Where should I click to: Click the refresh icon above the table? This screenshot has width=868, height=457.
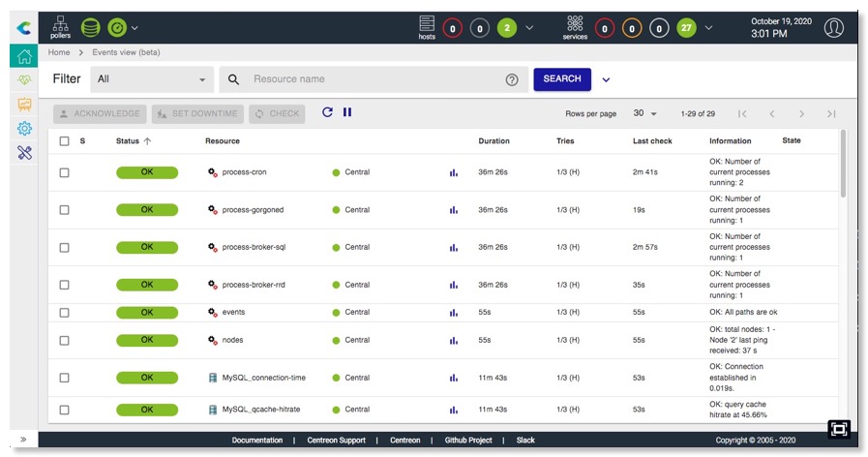(x=327, y=112)
